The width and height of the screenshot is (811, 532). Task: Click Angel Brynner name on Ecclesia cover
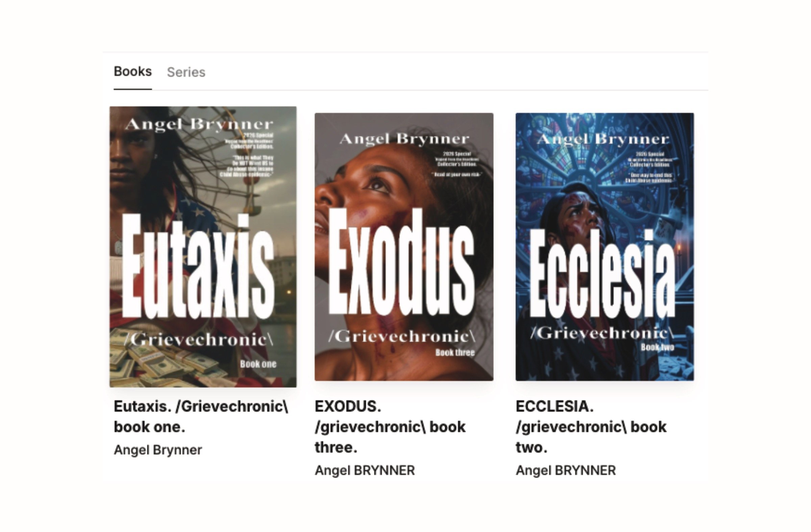(603, 139)
